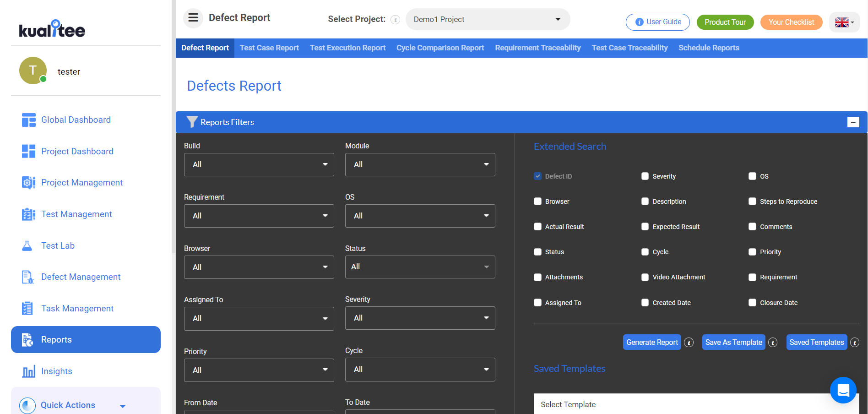
Task: Open the Global Dashboard icon in sidebar
Action: point(28,120)
